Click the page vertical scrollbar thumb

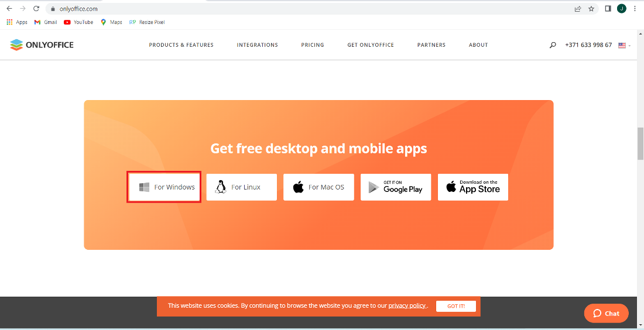[x=640, y=144]
